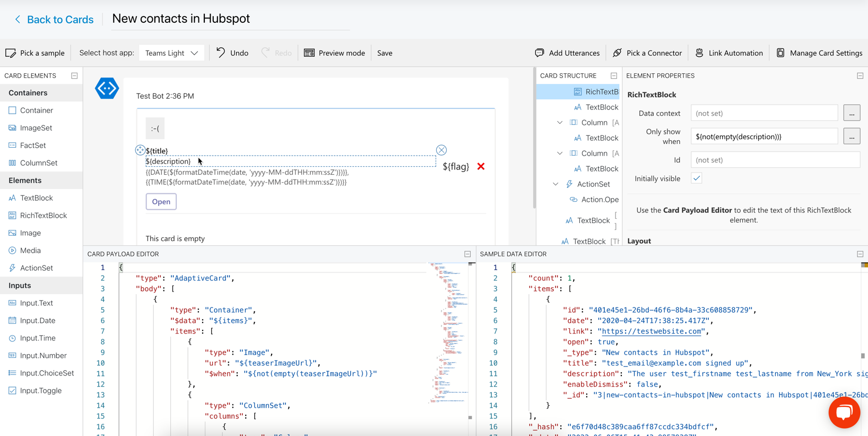The height and width of the screenshot is (436, 868).
Task: Open Manage Card Settings
Action: click(x=819, y=53)
